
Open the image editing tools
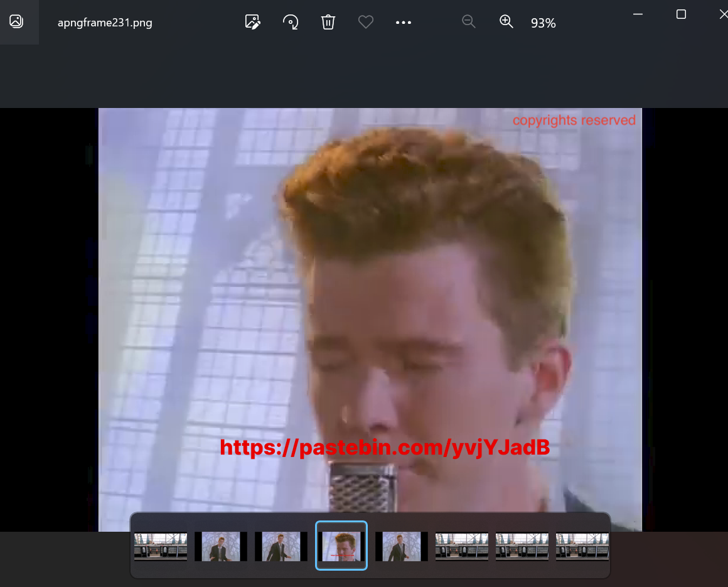click(x=252, y=22)
